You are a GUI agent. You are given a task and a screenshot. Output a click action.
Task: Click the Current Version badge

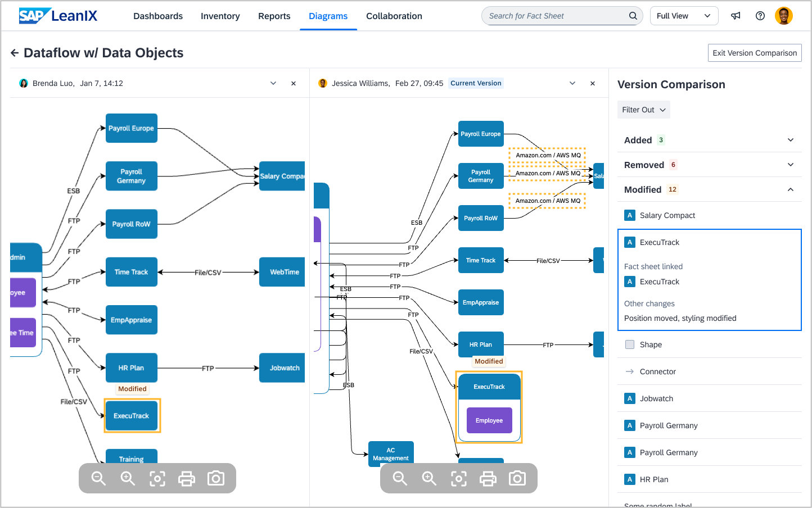pos(476,83)
